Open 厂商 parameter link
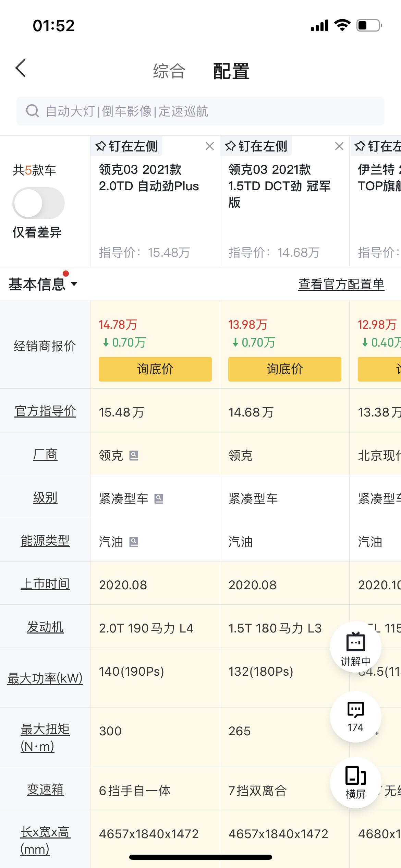The width and height of the screenshot is (401, 868). [45, 454]
